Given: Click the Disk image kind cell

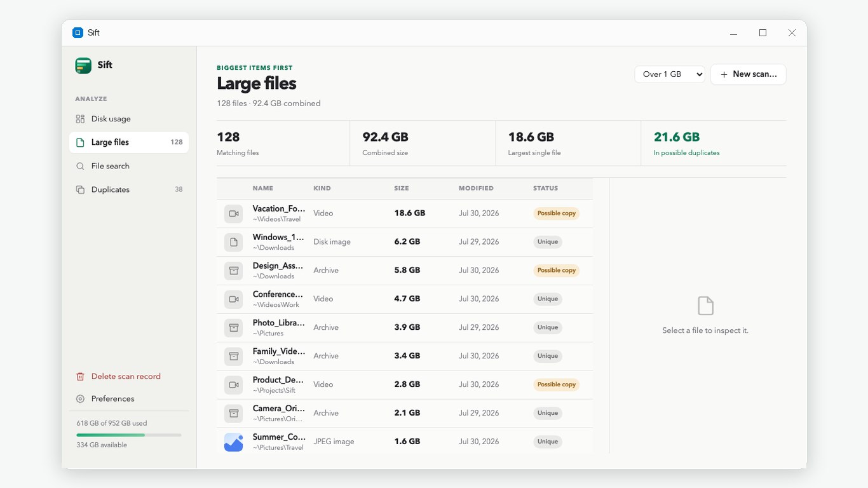Looking at the screenshot, I should [332, 242].
